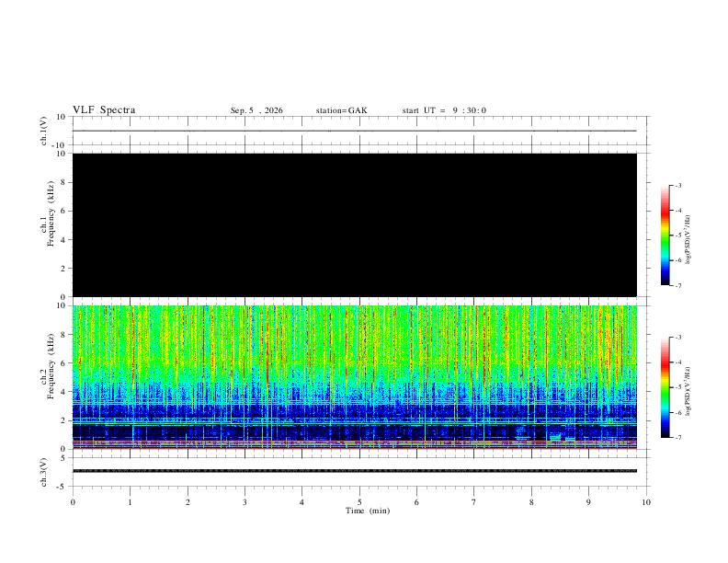The width and height of the screenshot is (728, 563).
Task: Click the ch.3(V) axis label
Action: tap(44, 472)
